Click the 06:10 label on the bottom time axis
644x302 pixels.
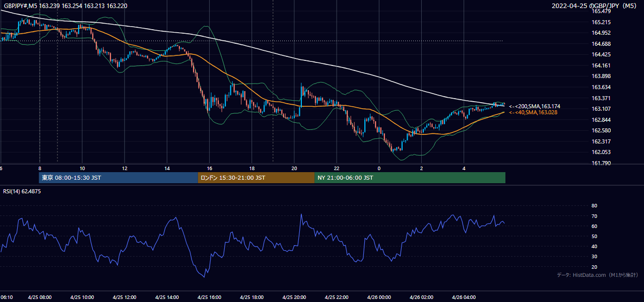pos(7,297)
